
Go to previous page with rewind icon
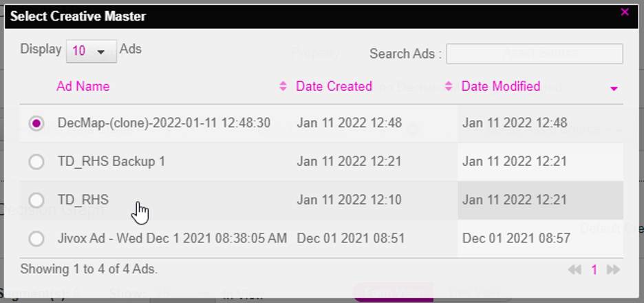(575, 270)
